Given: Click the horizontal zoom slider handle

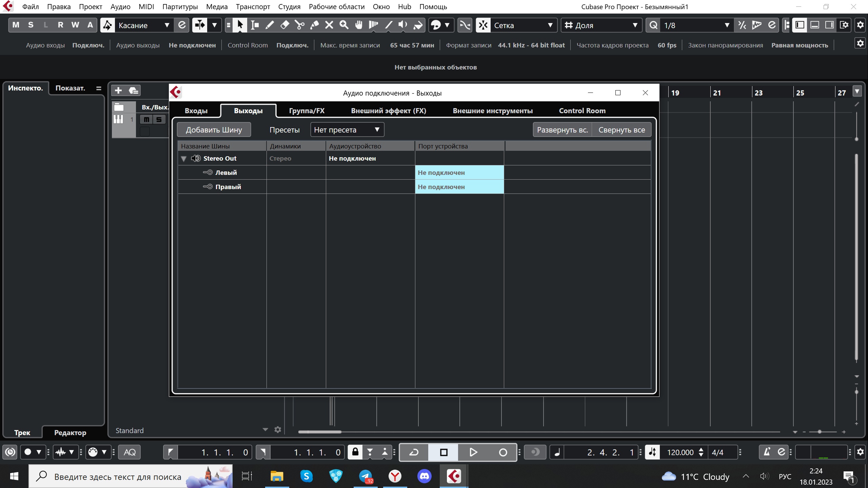Looking at the screenshot, I should pyautogui.click(x=820, y=432).
